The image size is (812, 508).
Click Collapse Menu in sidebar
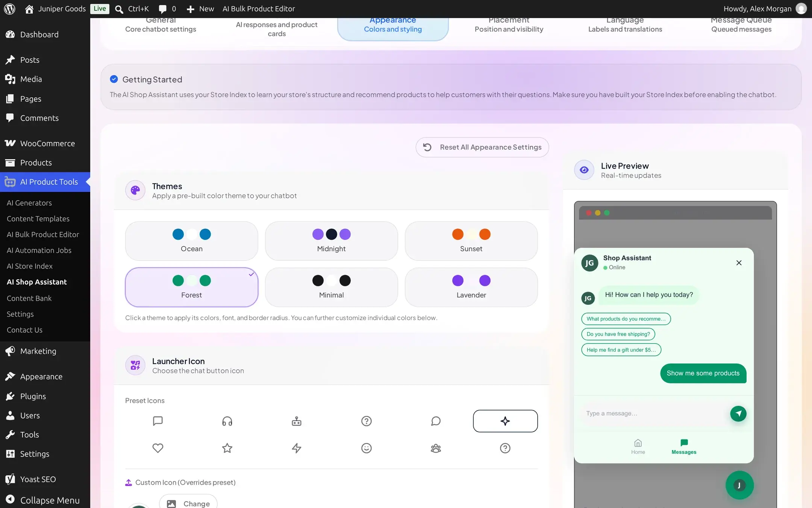[45, 500]
